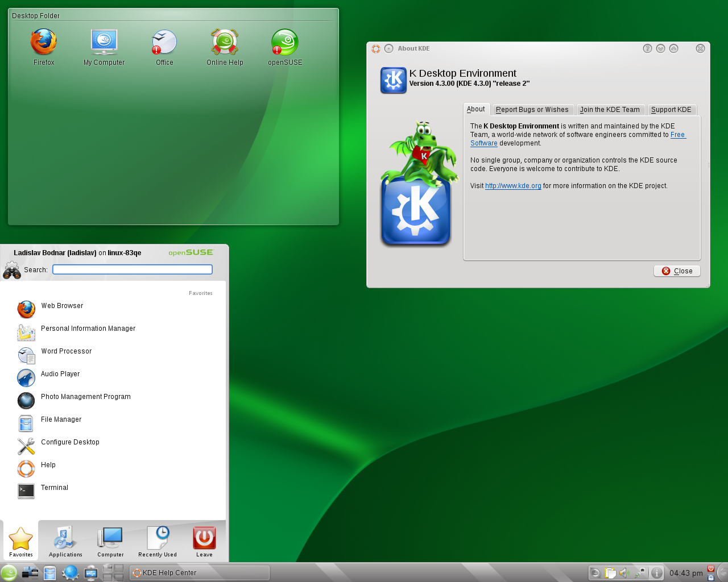Click the 04:43 pm clock
The image size is (728, 582).
tap(686, 573)
